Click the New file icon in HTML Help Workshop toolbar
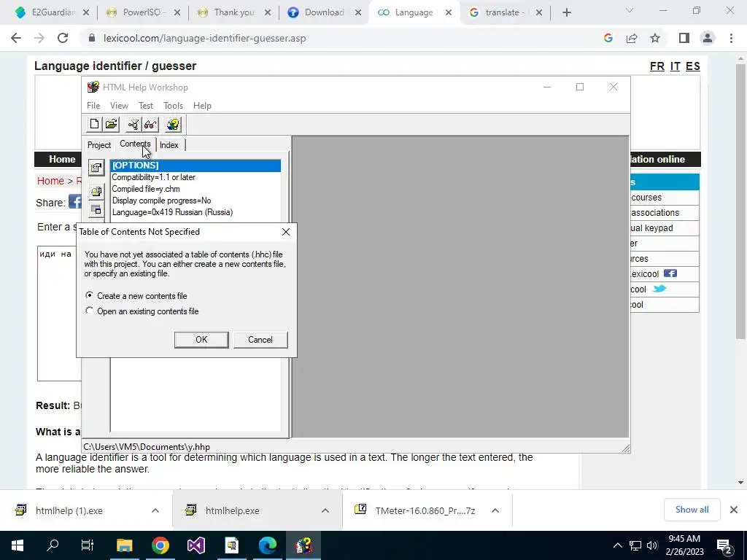The image size is (747, 560). coord(94,124)
